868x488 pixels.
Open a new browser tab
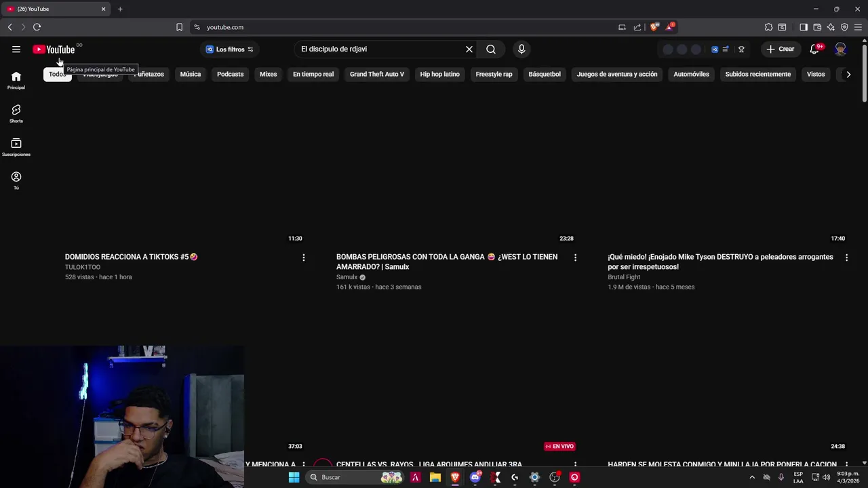click(120, 9)
